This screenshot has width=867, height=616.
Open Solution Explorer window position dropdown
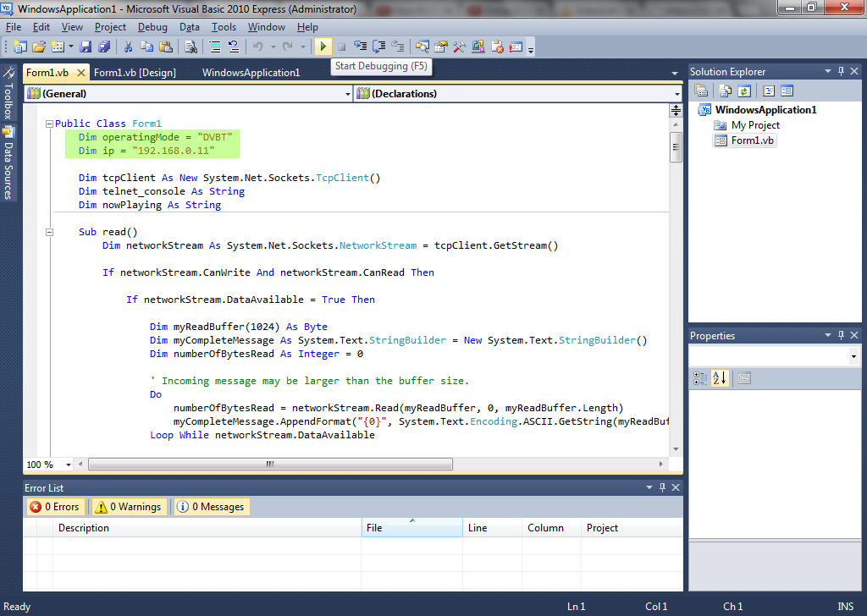coord(828,71)
